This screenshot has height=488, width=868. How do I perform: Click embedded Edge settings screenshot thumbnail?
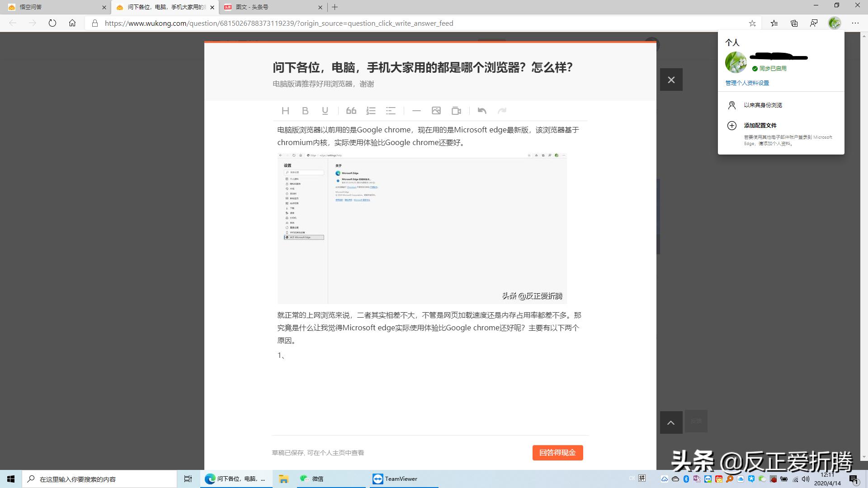422,228
